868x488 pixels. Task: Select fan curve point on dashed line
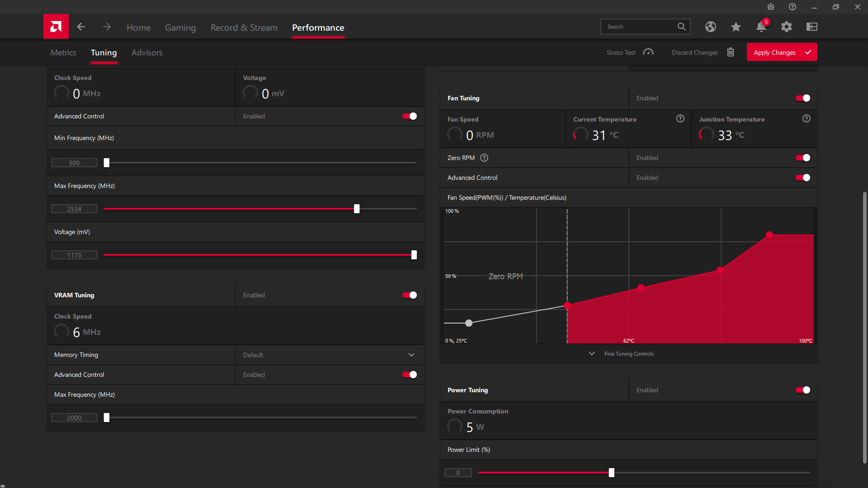coord(567,305)
